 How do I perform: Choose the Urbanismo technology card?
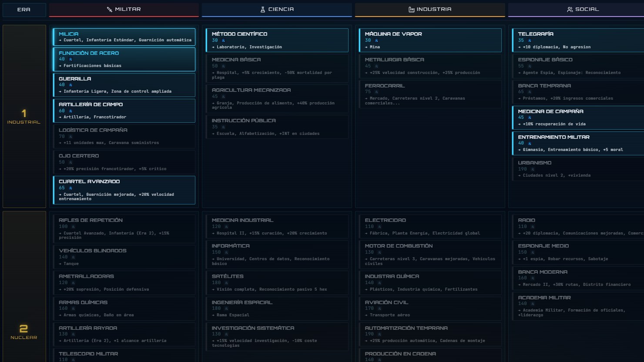[578, 169]
